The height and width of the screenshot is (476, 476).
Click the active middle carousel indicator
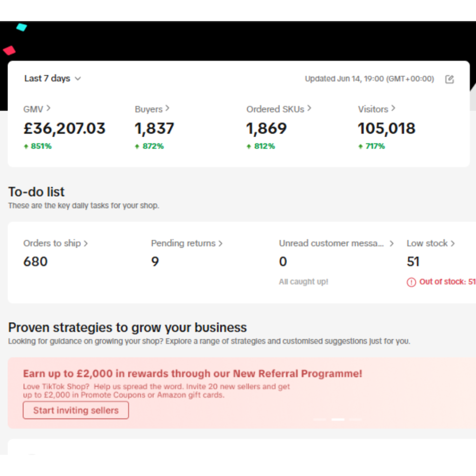click(x=338, y=419)
